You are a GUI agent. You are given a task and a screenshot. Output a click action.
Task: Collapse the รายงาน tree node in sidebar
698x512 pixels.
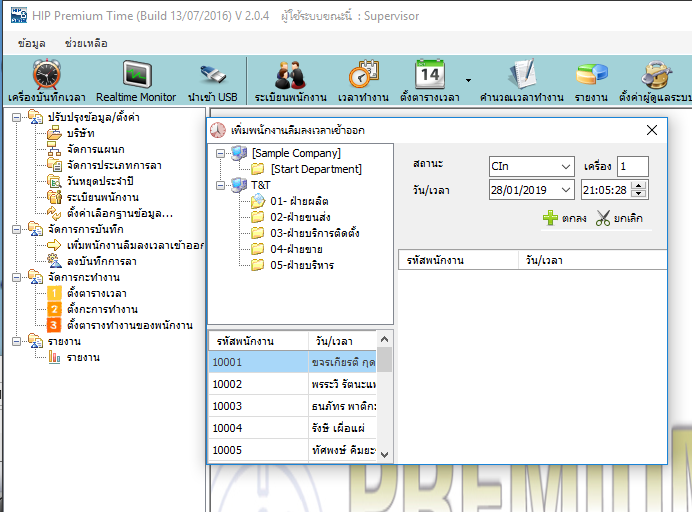(x=16, y=342)
